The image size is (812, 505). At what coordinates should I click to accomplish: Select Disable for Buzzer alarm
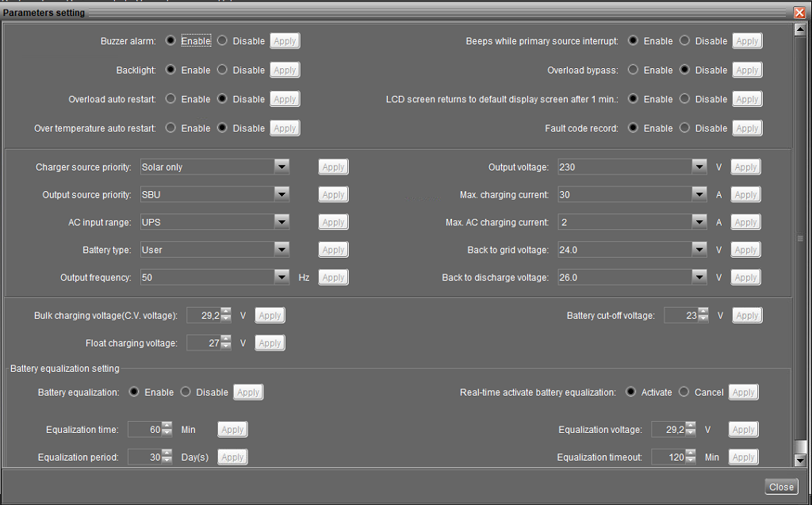click(222, 41)
